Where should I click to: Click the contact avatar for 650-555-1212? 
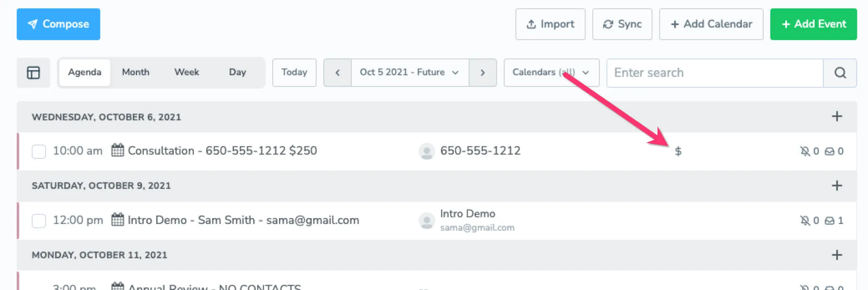tap(426, 151)
